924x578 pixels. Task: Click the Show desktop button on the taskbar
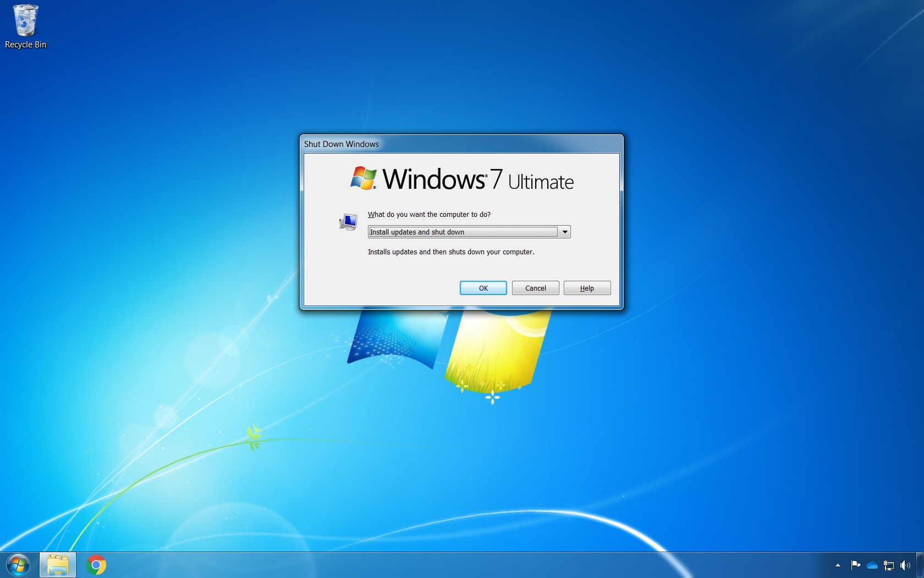point(920,565)
